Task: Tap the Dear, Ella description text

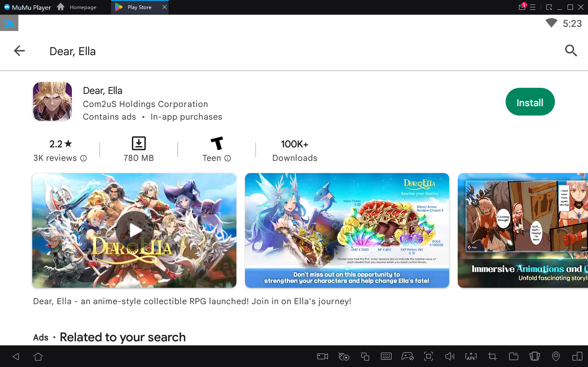Action: 192,301
